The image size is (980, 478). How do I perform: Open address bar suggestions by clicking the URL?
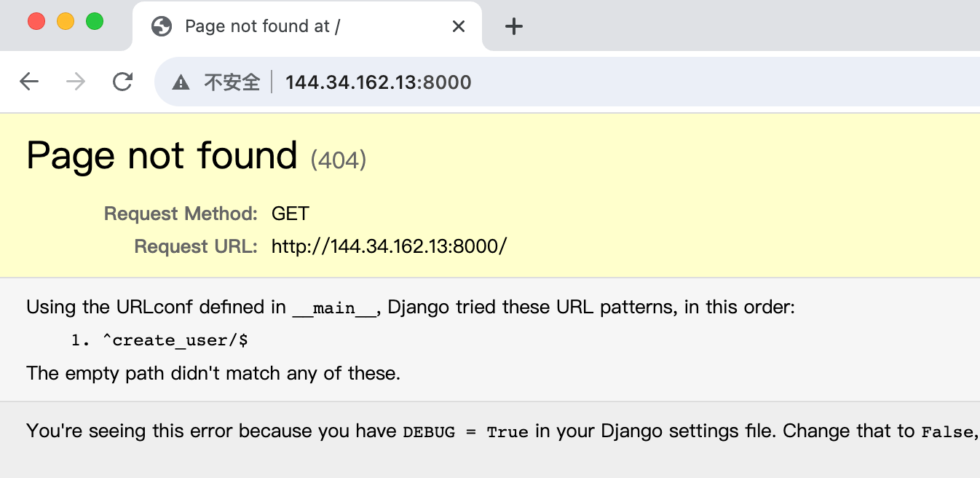pos(379,82)
